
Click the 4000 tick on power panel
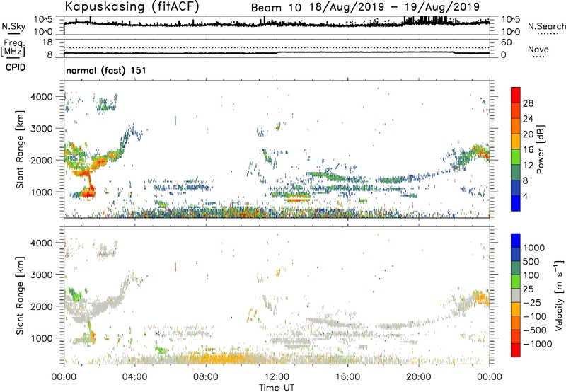pyautogui.click(x=41, y=97)
